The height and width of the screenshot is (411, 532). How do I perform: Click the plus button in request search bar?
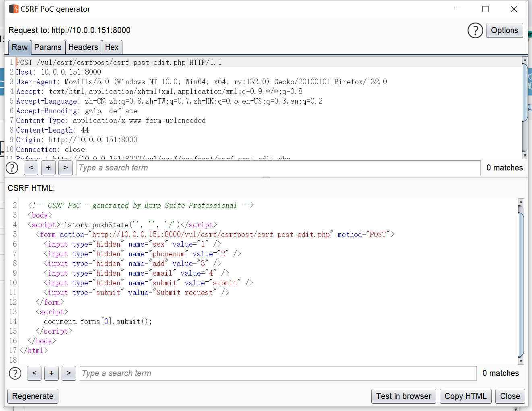[x=48, y=168]
